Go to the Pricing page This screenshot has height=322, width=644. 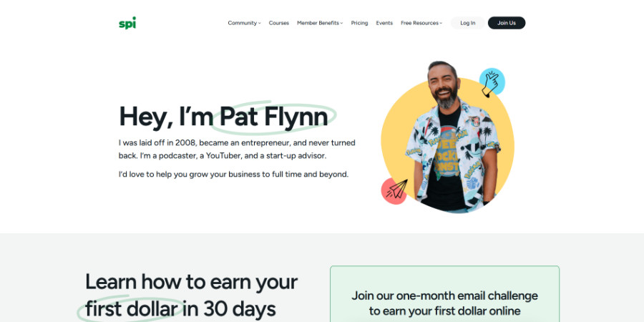(359, 23)
